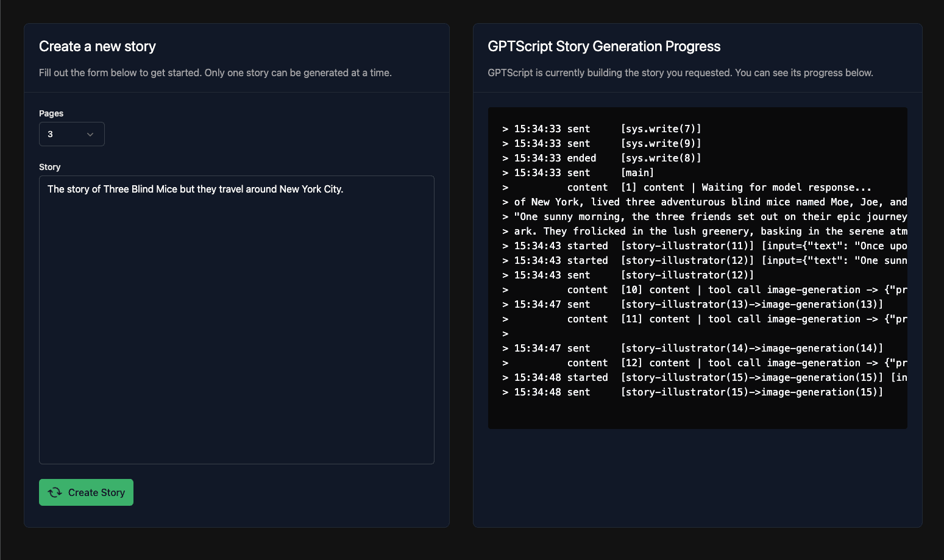Click the '[11] content | tool call' log line
Viewport: 944px width, 560px height.
pyautogui.click(x=704, y=319)
